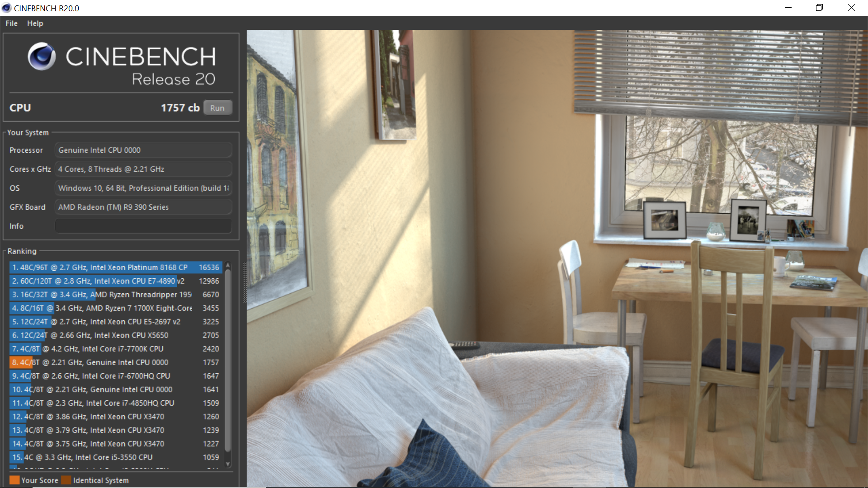Select your score Genuine Intel 1757 entry
This screenshot has height=488, width=868.
(115, 362)
